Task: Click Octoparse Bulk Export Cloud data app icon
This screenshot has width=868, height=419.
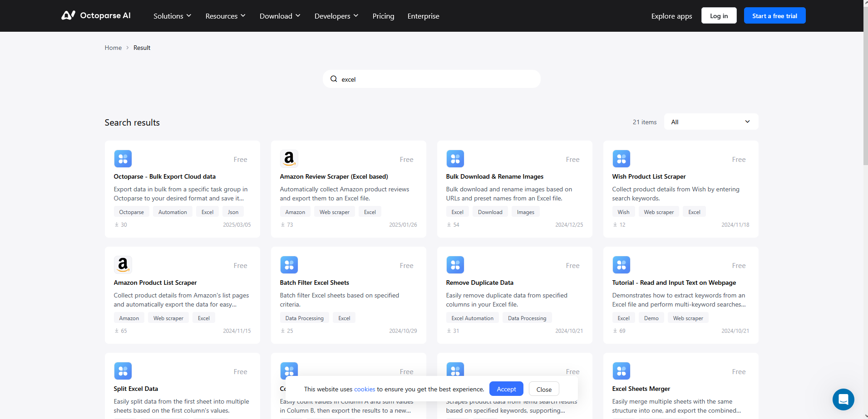Action: (123, 159)
